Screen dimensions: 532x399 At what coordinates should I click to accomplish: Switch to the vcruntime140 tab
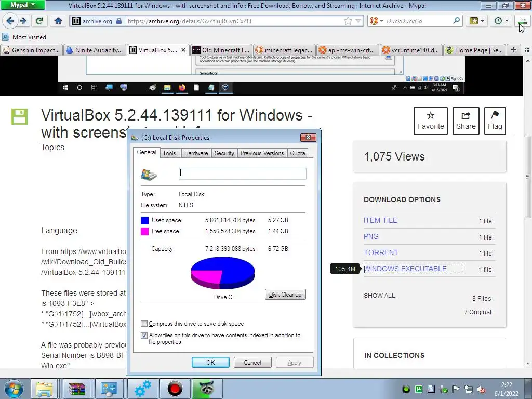411,50
